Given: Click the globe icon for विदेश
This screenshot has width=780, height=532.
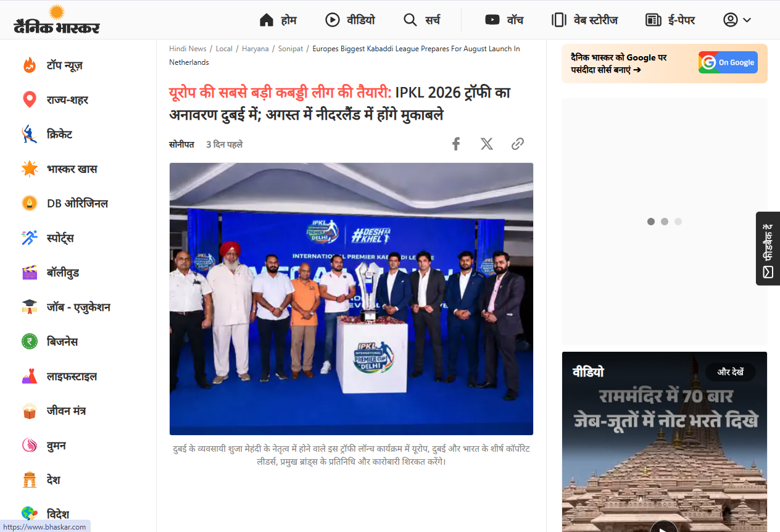Looking at the screenshot, I should [x=30, y=513].
